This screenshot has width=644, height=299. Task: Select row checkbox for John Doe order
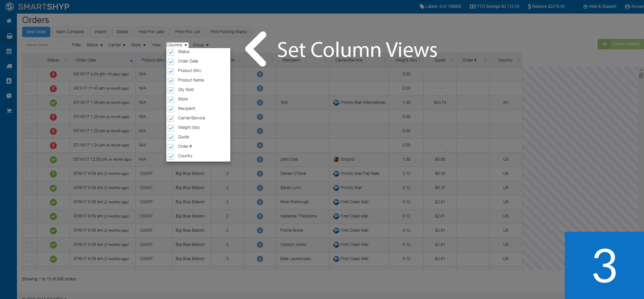point(29,160)
